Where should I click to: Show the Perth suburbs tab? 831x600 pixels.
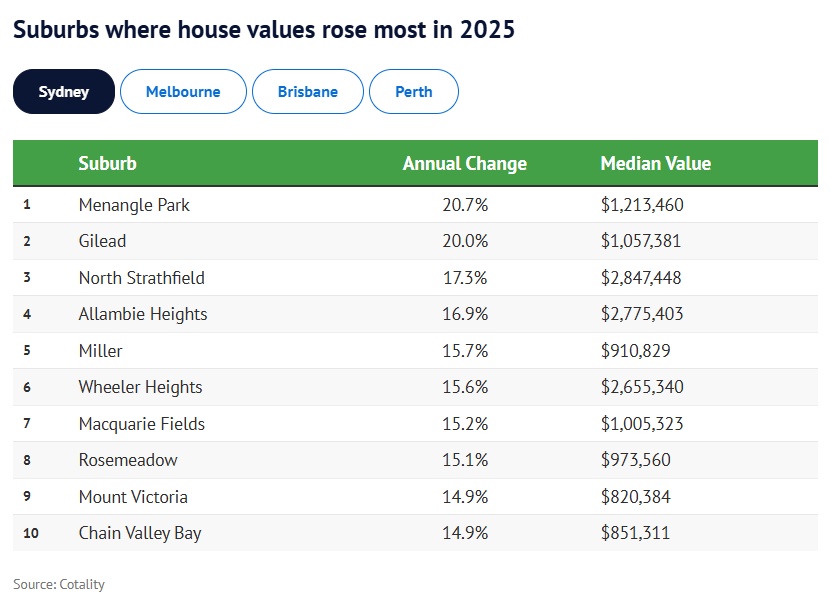coord(414,92)
